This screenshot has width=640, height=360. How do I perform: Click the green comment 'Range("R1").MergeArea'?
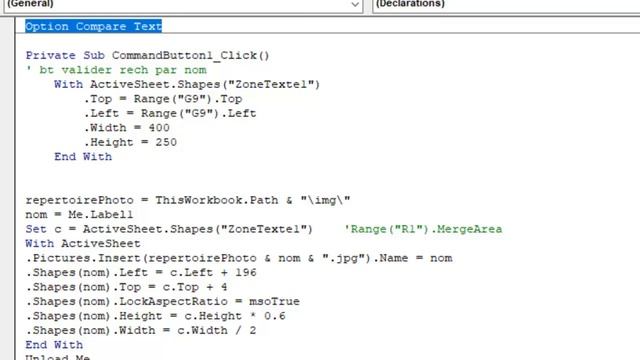coord(423,229)
